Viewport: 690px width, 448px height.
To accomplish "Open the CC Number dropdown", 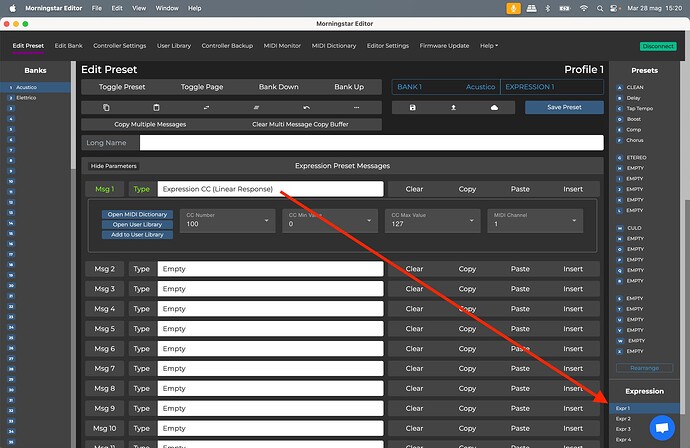I will click(228, 220).
